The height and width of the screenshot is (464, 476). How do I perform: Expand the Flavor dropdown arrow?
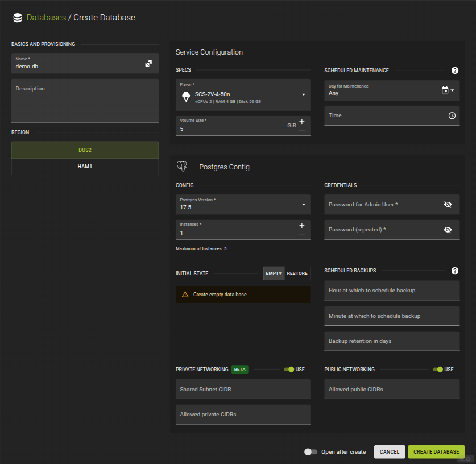click(x=304, y=94)
